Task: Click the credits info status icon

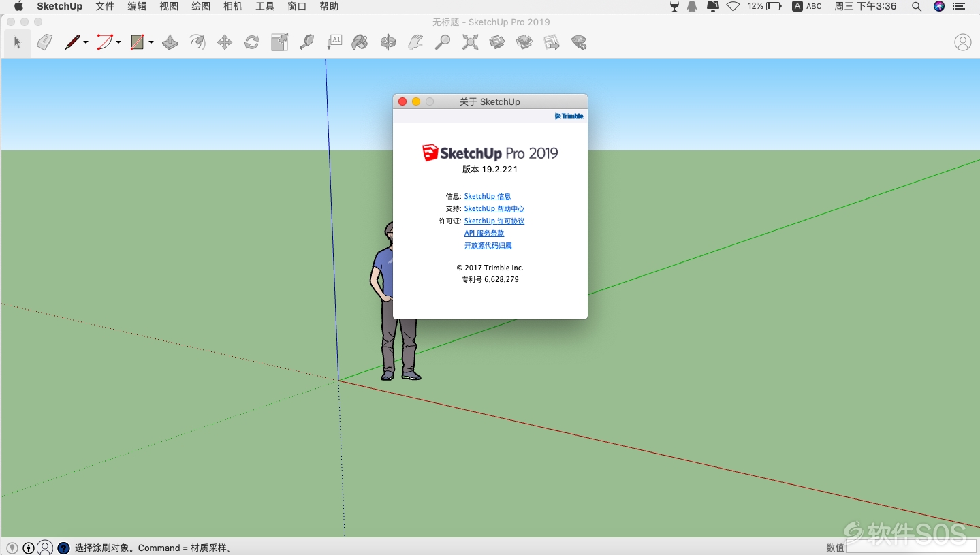Action: (29, 548)
